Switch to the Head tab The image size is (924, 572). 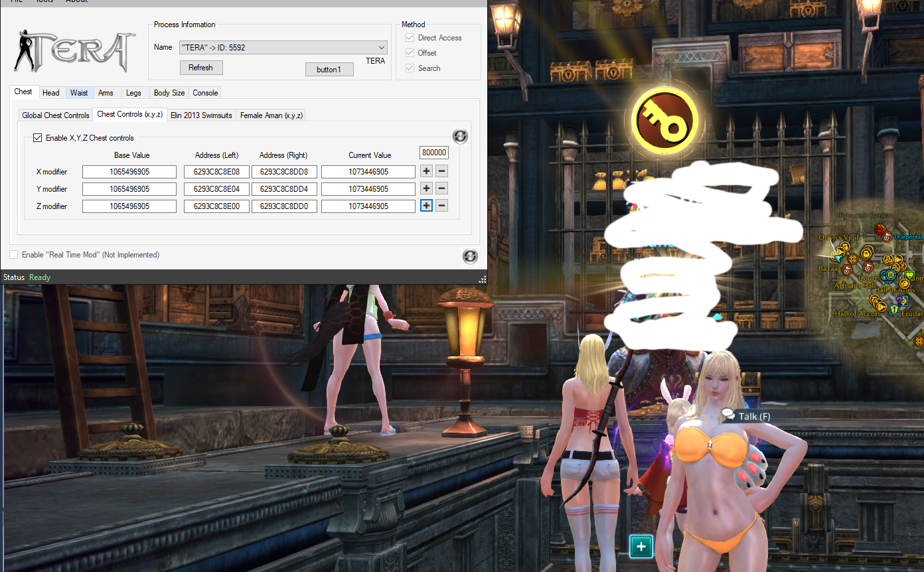click(x=51, y=93)
